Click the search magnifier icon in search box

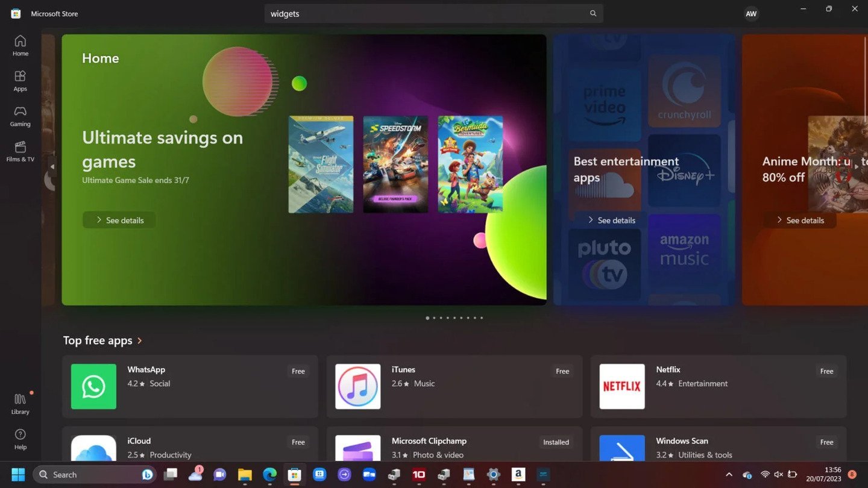[593, 13]
